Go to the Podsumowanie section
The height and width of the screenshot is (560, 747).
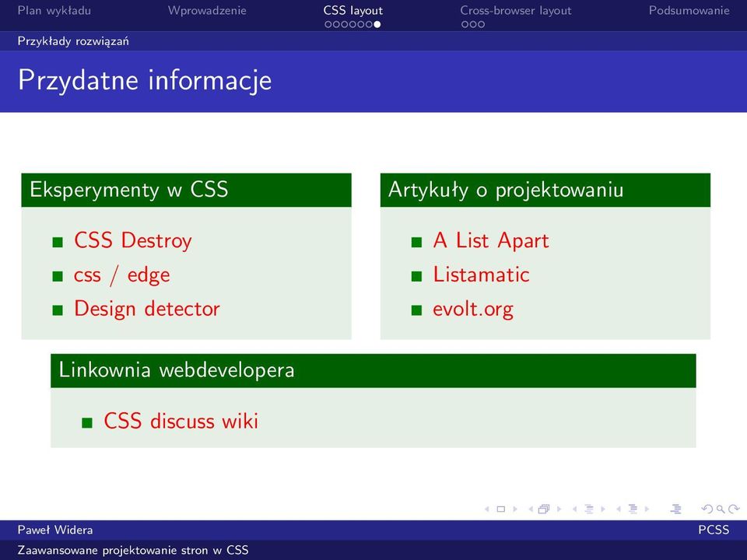(x=689, y=10)
